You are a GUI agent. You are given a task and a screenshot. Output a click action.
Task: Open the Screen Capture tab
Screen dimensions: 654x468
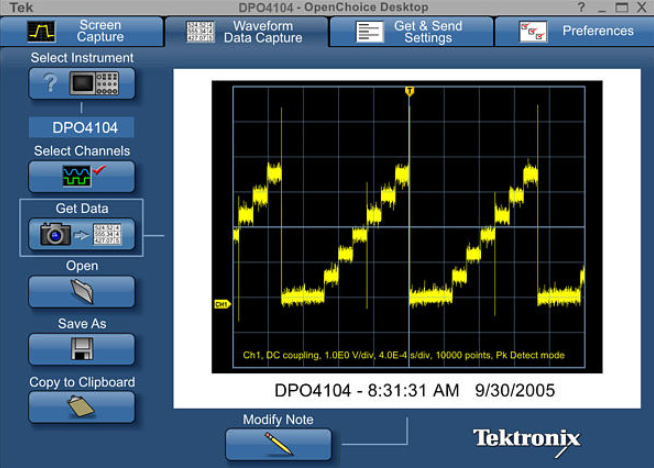pos(81,31)
